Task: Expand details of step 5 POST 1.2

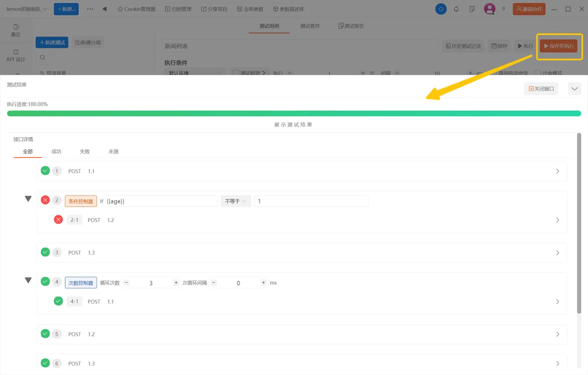Action: [558, 334]
